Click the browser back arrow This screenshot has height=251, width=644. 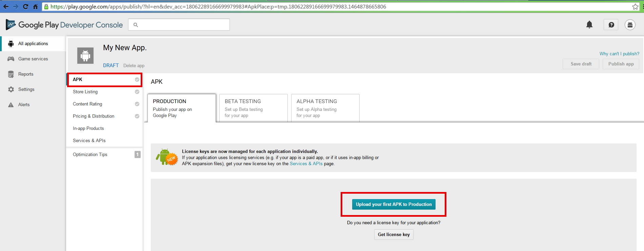6,6
